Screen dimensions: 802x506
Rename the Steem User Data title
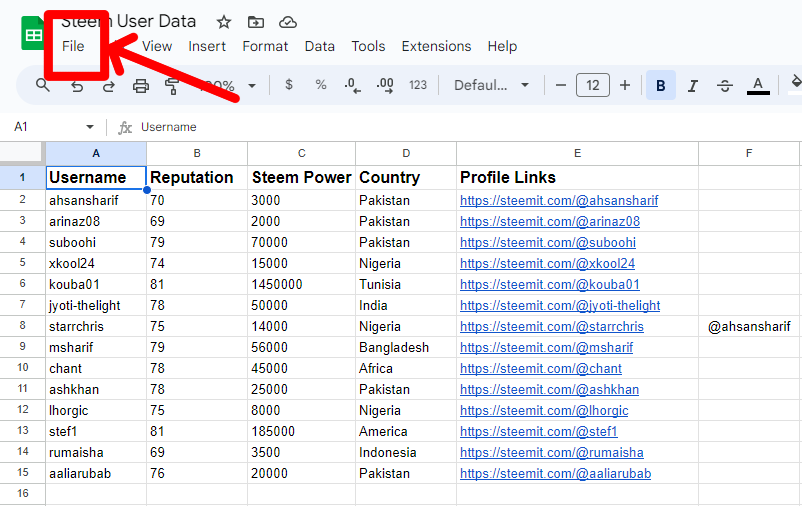129,21
